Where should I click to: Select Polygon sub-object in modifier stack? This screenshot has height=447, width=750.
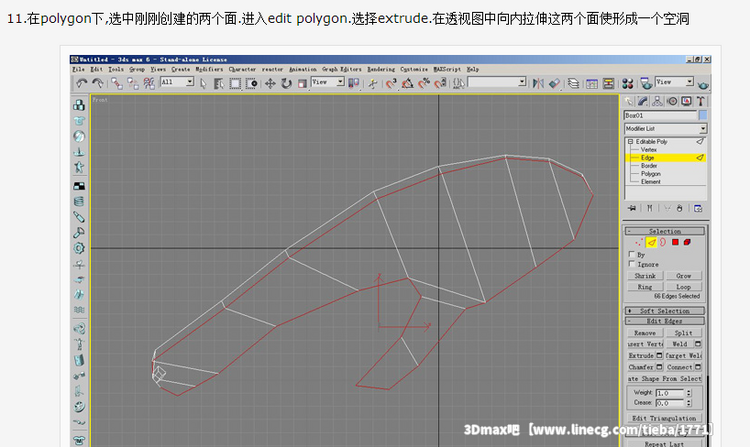tap(651, 174)
